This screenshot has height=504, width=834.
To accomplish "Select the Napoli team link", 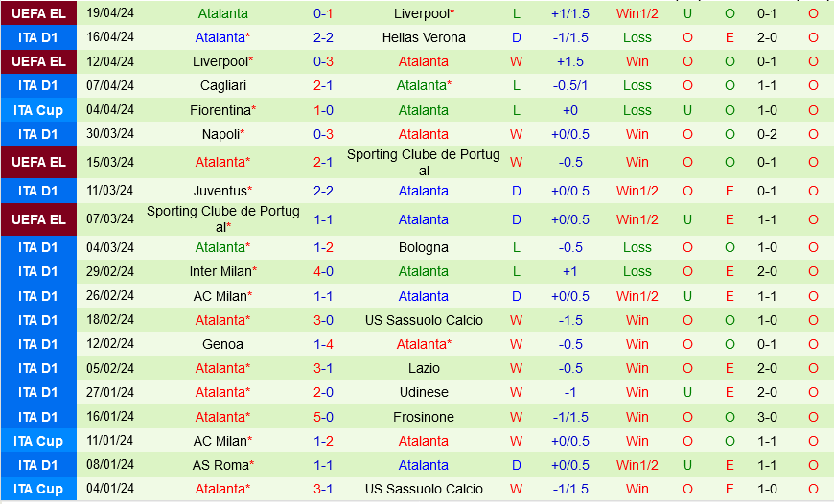I will pyautogui.click(x=220, y=134).
